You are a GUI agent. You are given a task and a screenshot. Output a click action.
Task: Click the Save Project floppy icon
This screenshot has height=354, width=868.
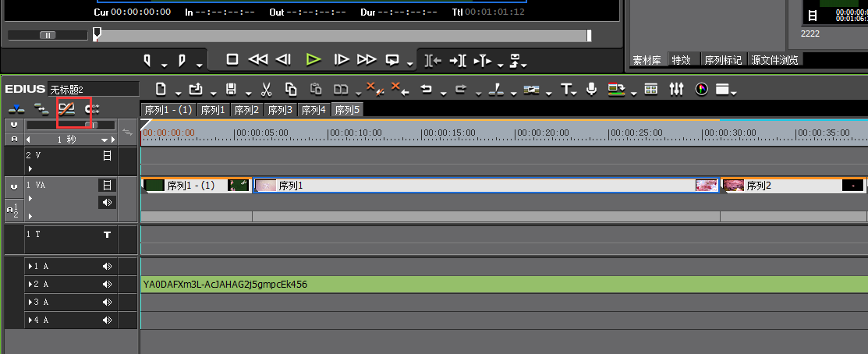232,89
